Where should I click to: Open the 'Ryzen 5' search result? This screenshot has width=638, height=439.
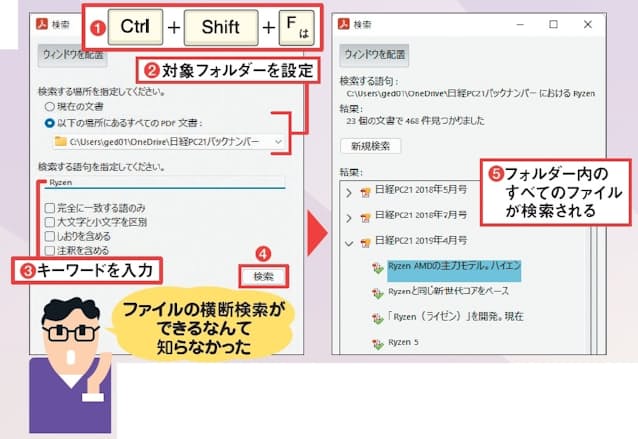pos(403,342)
